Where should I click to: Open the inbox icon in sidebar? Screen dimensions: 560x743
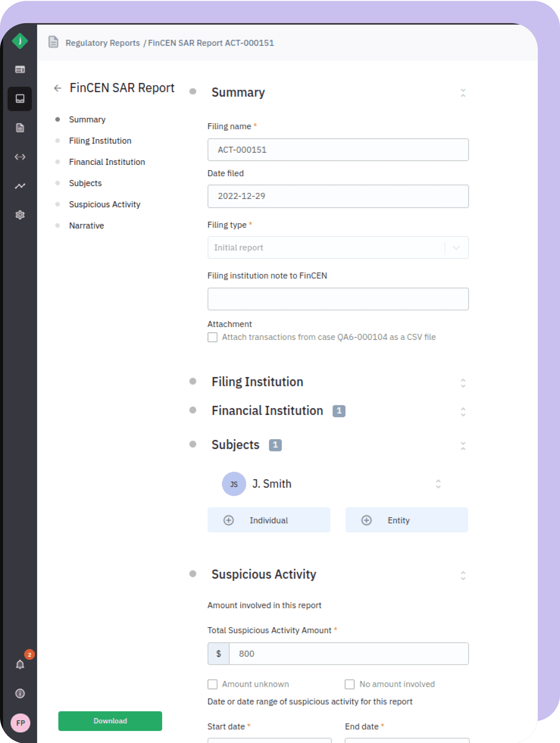20,99
